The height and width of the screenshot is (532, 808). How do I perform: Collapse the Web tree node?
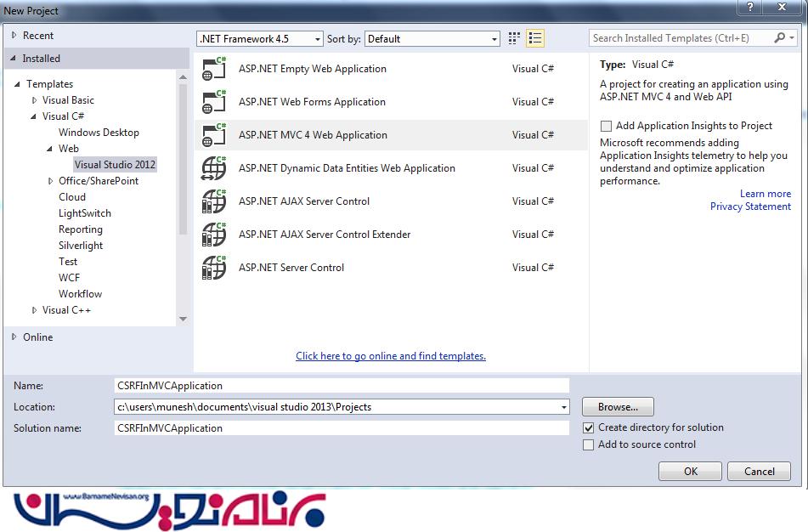[49, 149]
